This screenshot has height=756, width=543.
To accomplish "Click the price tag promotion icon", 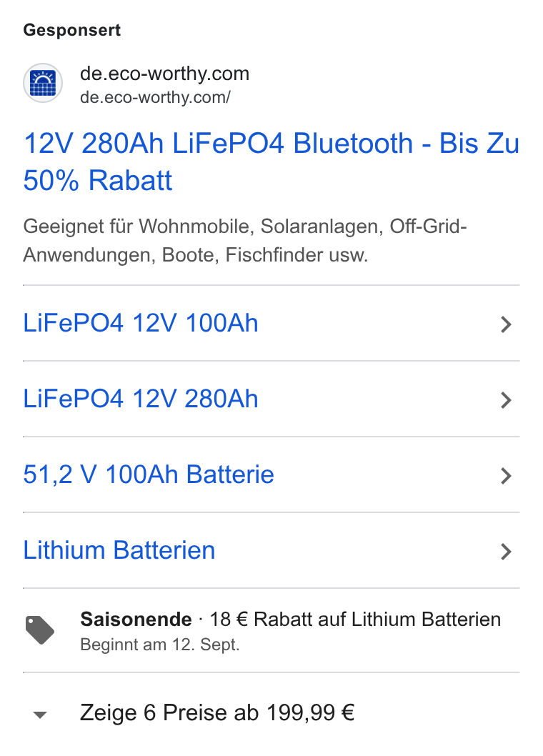I will 40,630.
